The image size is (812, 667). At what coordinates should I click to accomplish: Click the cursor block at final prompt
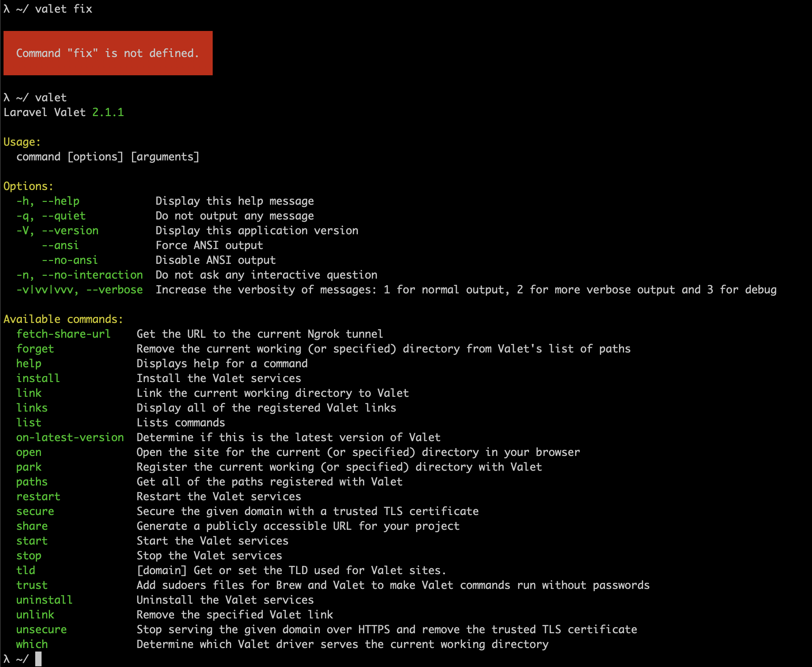click(38, 659)
